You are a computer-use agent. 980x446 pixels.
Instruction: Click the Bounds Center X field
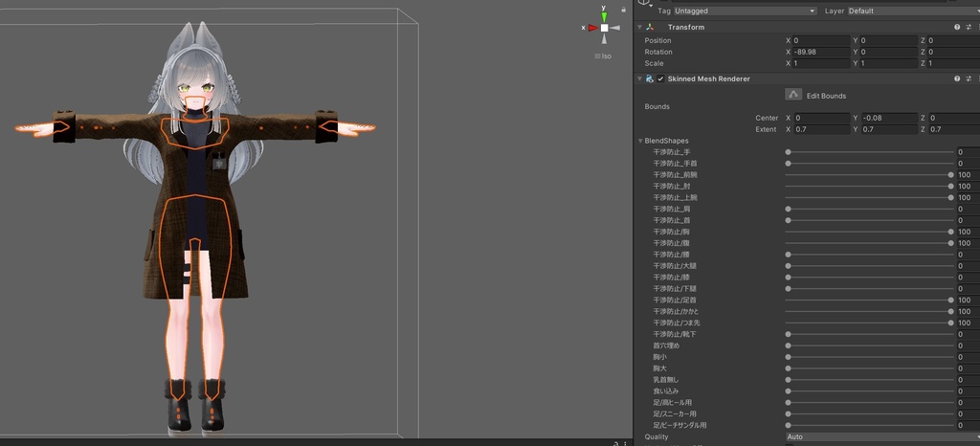click(821, 118)
